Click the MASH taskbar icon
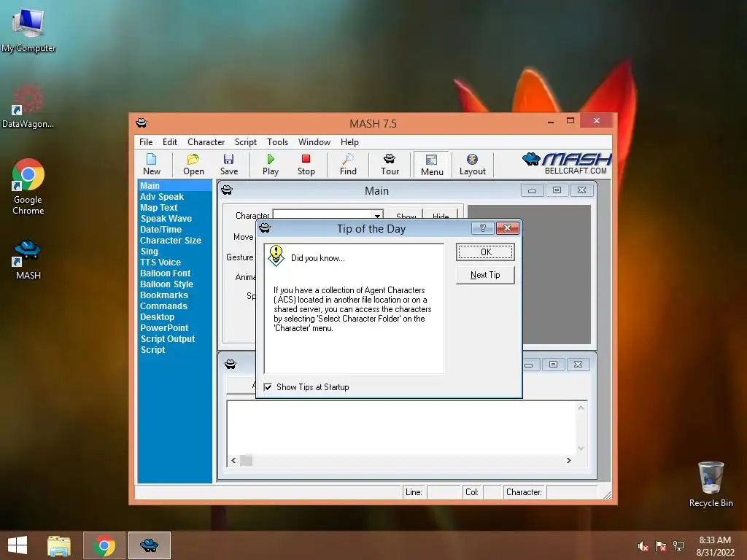This screenshot has height=560, width=747. click(x=149, y=545)
